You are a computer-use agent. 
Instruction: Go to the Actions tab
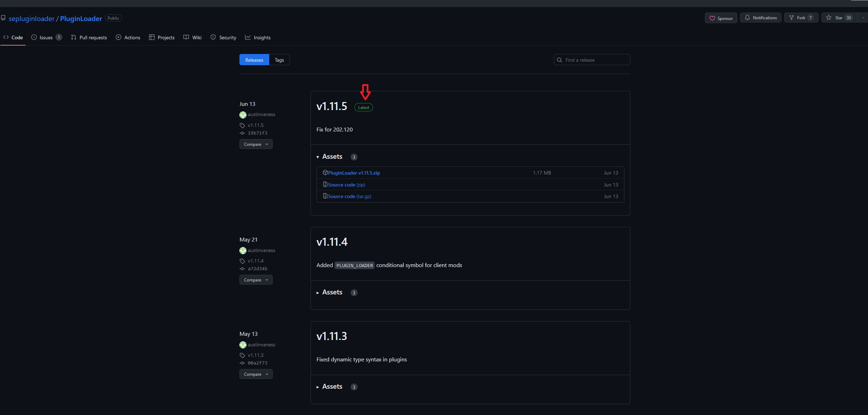tap(128, 38)
